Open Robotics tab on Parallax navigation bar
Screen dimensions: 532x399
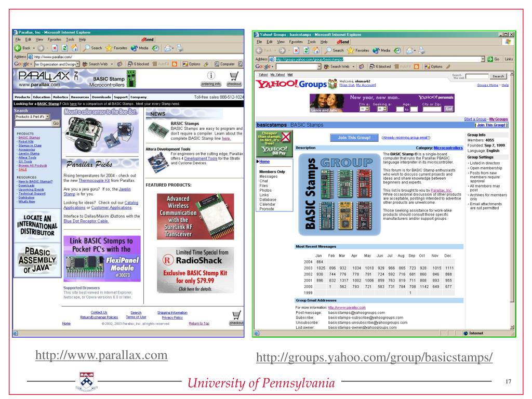[60, 97]
